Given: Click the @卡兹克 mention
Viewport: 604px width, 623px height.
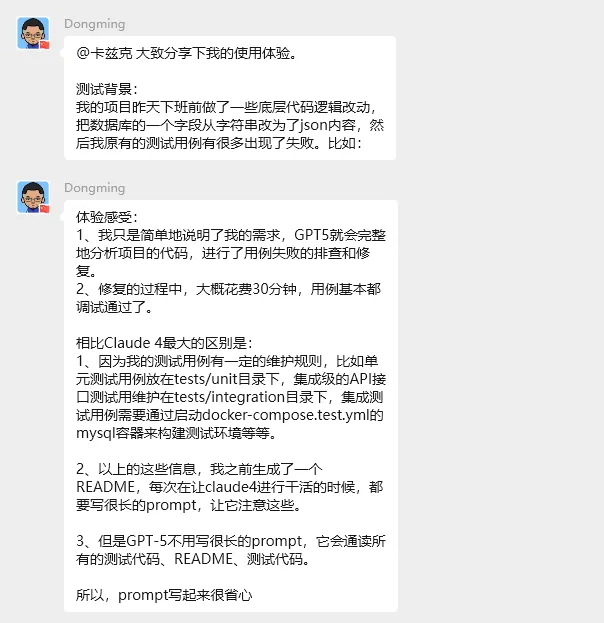Looking at the screenshot, I should point(104,53).
